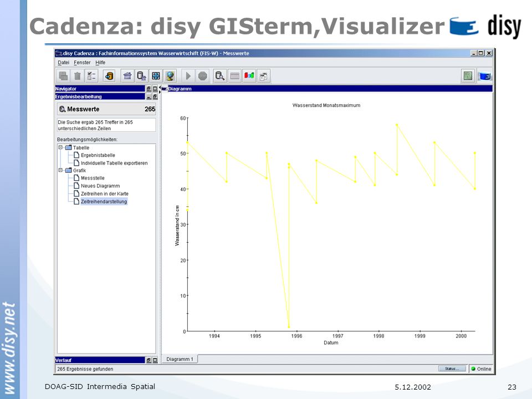Click the 'Die Suche ergab 265 Treffer' text
The height and width of the screenshot is (399, 532).
(x=95, y=125)
